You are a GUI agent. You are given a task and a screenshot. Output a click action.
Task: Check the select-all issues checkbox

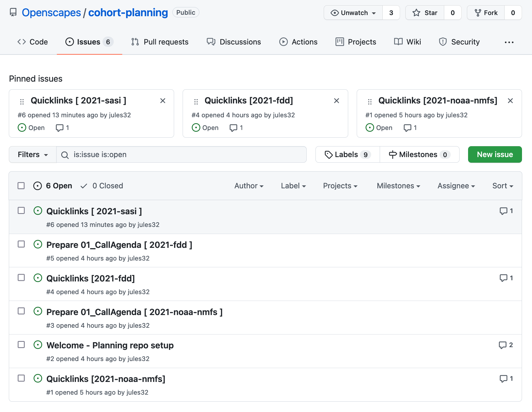(21, 186)
